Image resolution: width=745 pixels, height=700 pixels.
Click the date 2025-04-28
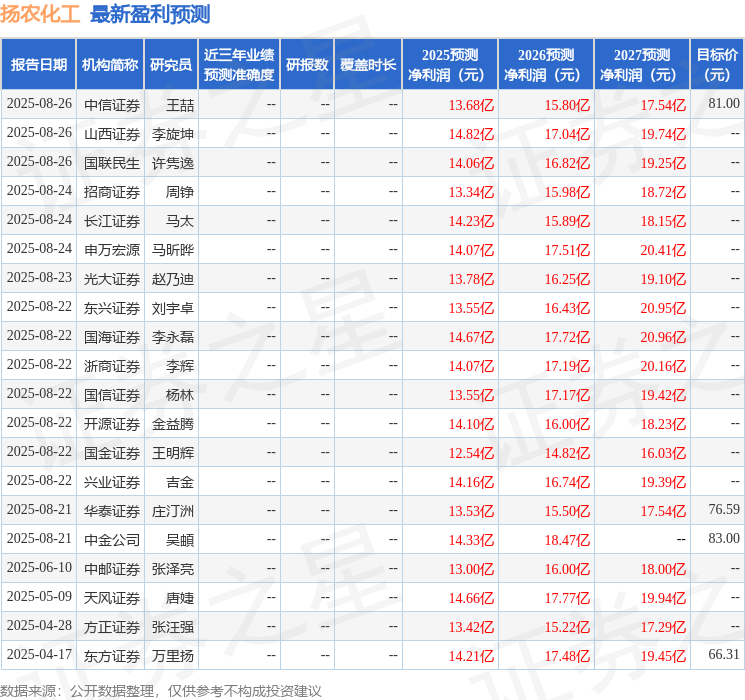coord(39,625)
